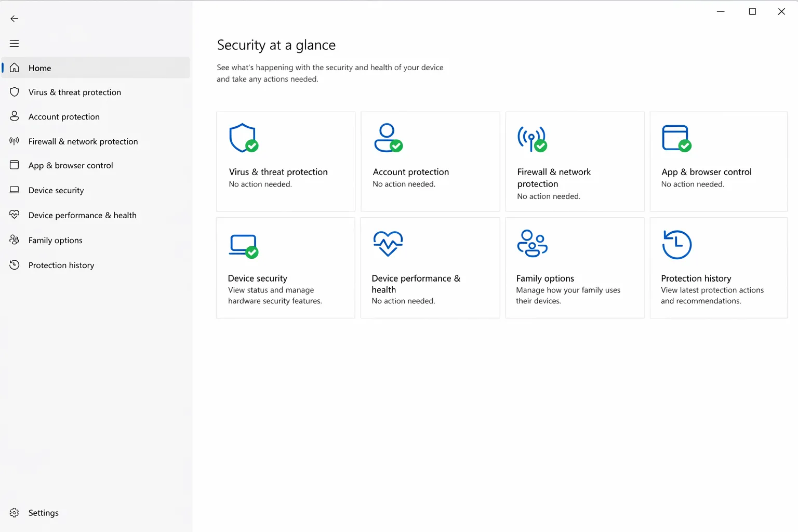The height and width of the screenshot is (532, 798).
Task: Click the large laptop icon on Device security card
Action: pyautogui.click(x=244, y=246)
